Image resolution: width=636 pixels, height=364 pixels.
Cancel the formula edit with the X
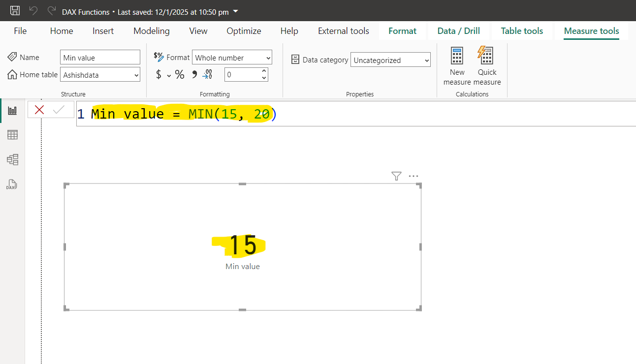(x=39, y=109)
